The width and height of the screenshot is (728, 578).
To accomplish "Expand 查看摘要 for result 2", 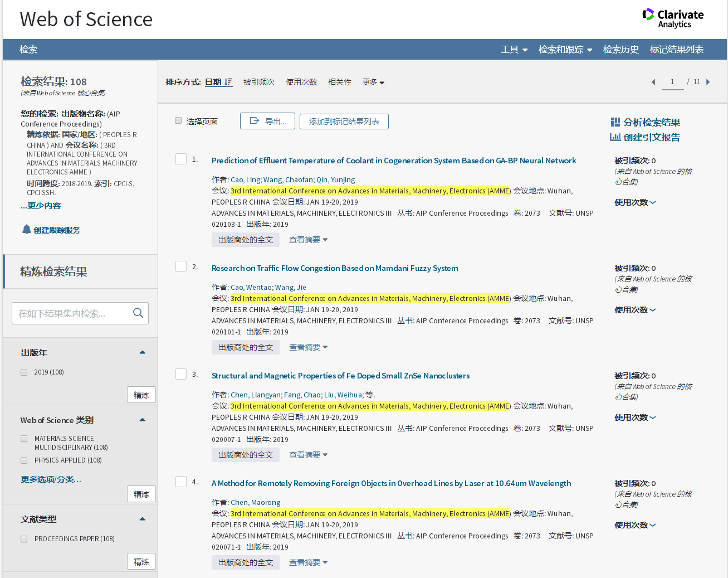I will 308,347.
